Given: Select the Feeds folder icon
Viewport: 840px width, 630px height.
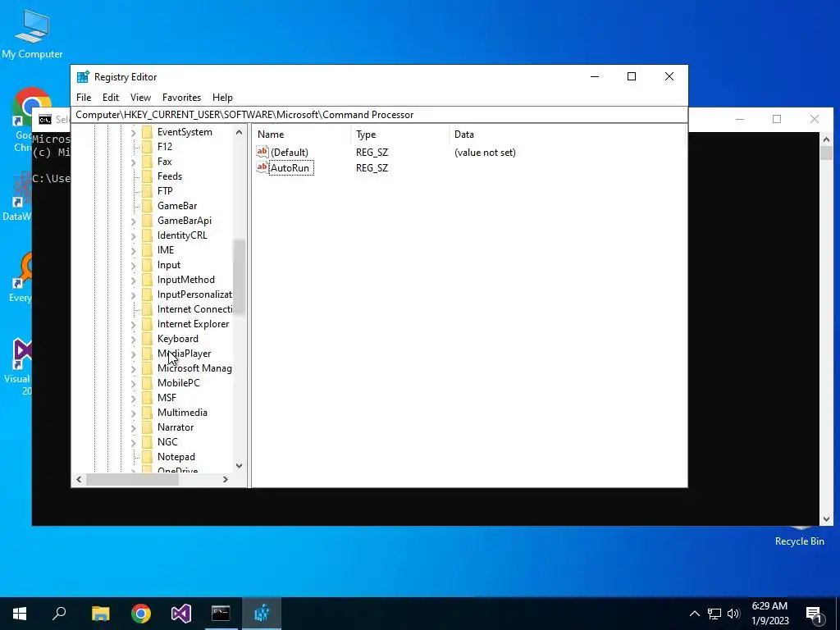Looking at the screenshot, I should coord(148,176).
